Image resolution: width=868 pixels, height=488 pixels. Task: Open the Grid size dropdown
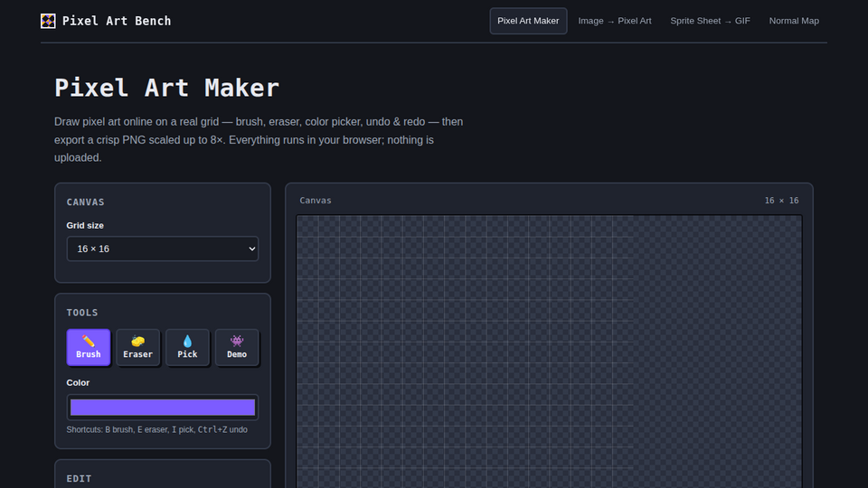163,249
